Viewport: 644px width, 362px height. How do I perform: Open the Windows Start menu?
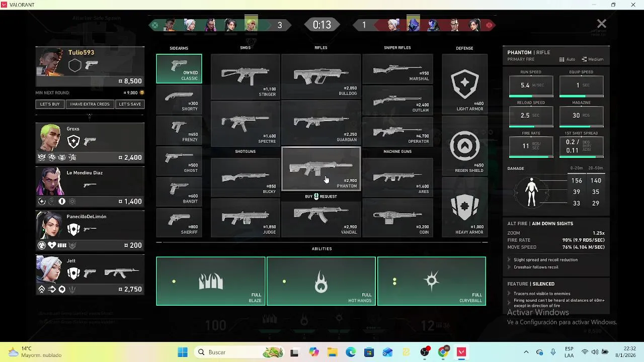point(183,352)
